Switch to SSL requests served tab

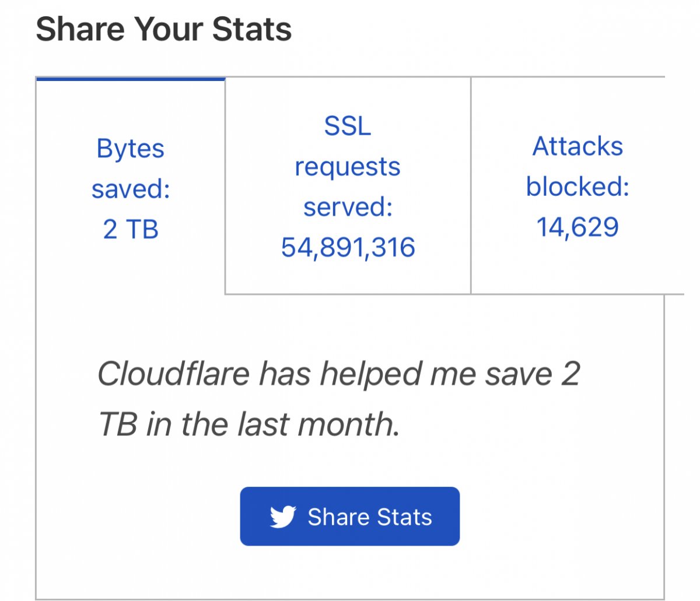(348, 187)
